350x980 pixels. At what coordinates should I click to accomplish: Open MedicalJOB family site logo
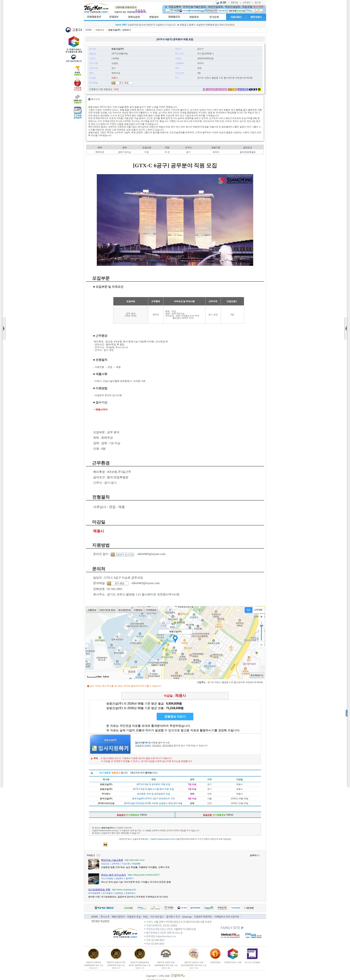(230, 935)
